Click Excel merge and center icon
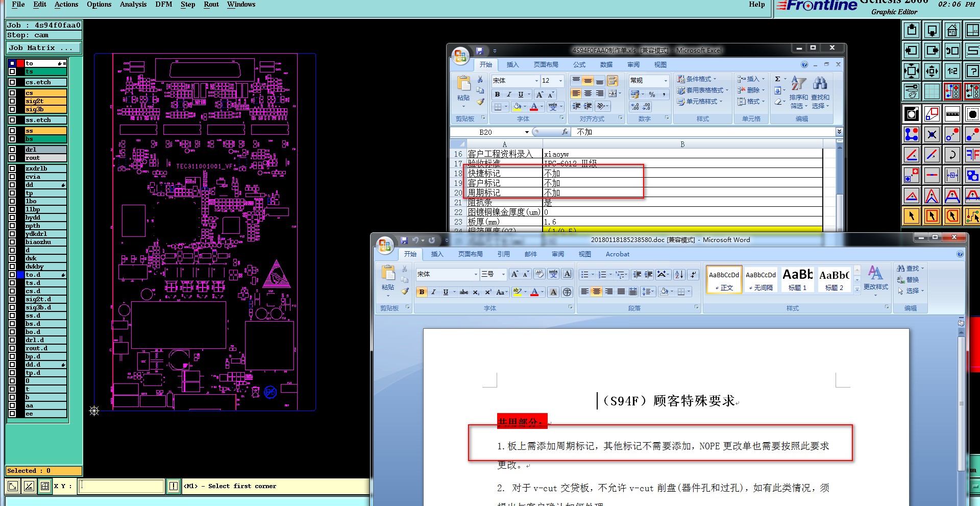The height and width of the screenshot is (506, 980). pos(613,93)
